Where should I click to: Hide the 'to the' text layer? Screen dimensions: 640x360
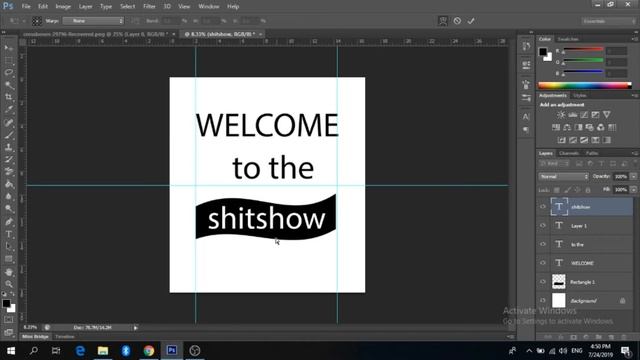pos(543,244)
